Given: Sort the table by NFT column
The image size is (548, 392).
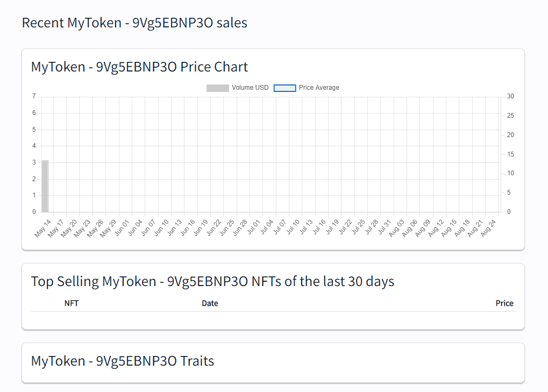Looking at the screenshot, I should (72, 303).
